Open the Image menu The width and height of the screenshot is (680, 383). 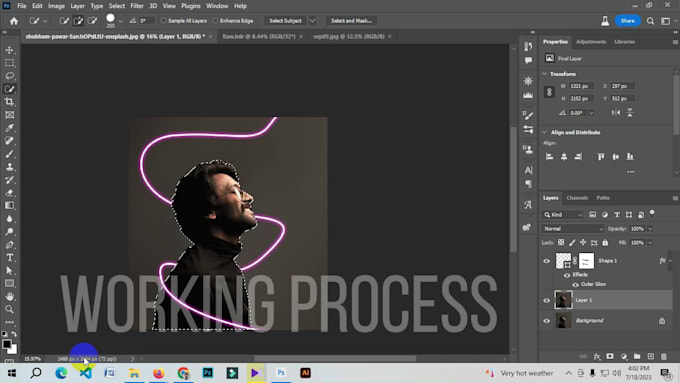coord(56,6)
